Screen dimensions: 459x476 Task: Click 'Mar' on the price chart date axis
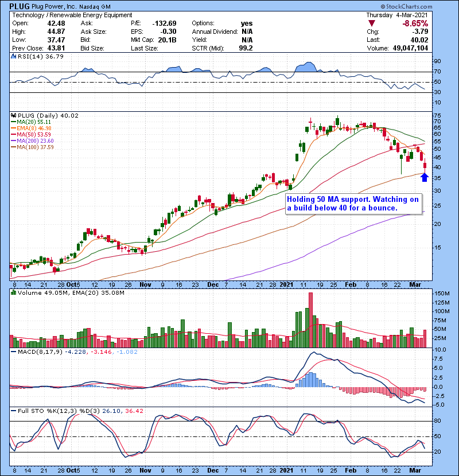pos(415,285)
